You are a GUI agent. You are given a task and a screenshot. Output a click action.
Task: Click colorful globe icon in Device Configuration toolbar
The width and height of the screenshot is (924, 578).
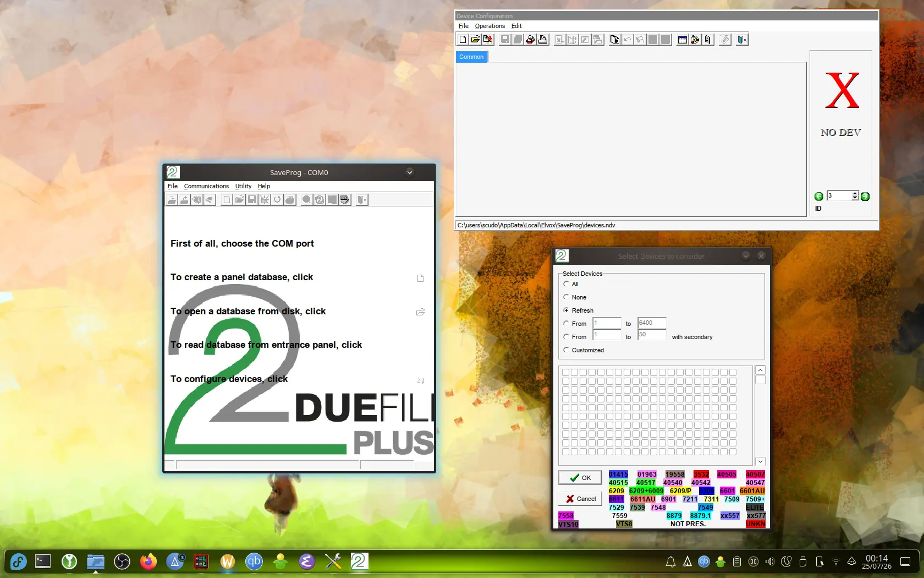click(695, 40)
